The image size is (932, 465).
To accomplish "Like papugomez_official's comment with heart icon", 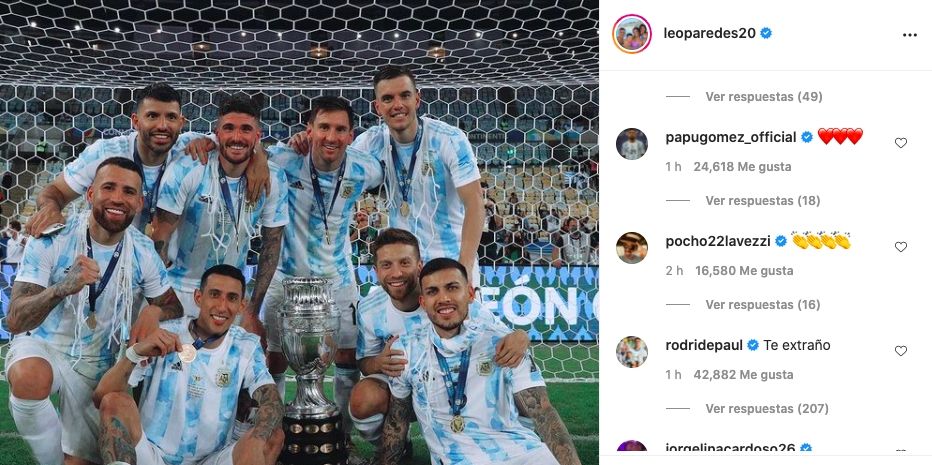I will (900, 143).
